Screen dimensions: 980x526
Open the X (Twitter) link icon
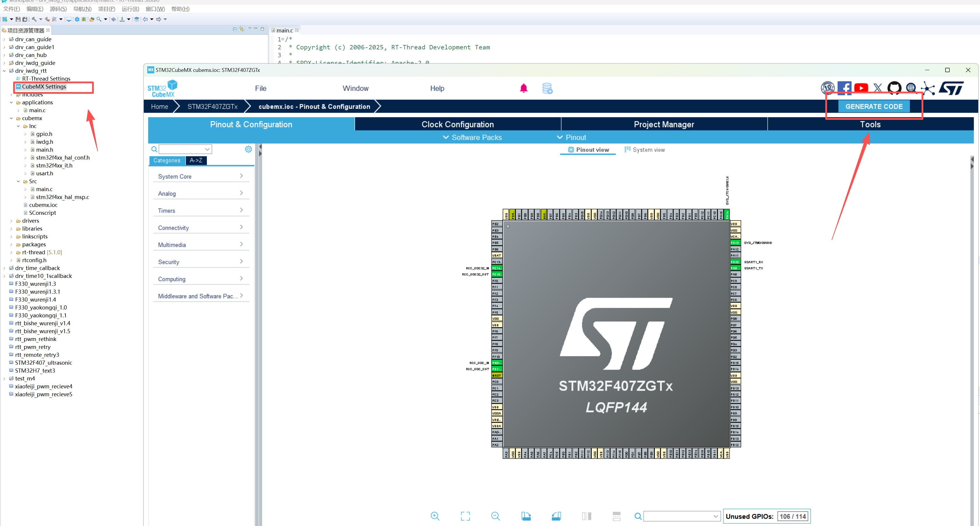[878, 88]
